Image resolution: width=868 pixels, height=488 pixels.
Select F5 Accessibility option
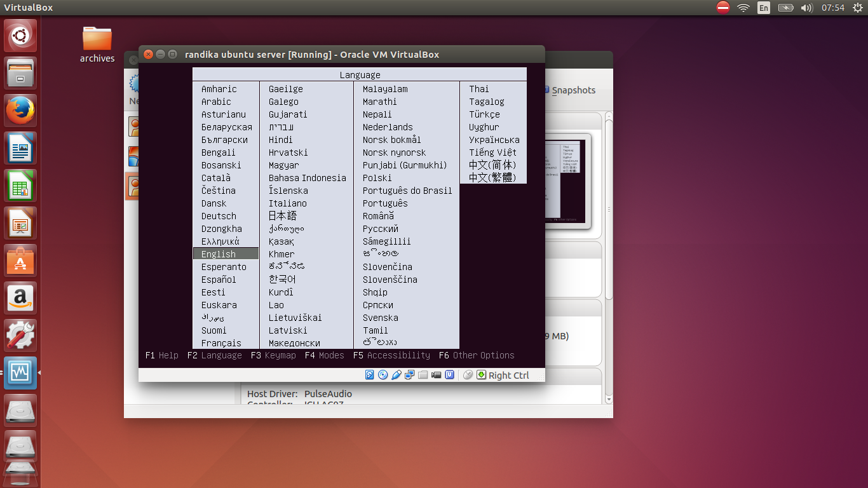pyautogui.click(x=391, y=355)
